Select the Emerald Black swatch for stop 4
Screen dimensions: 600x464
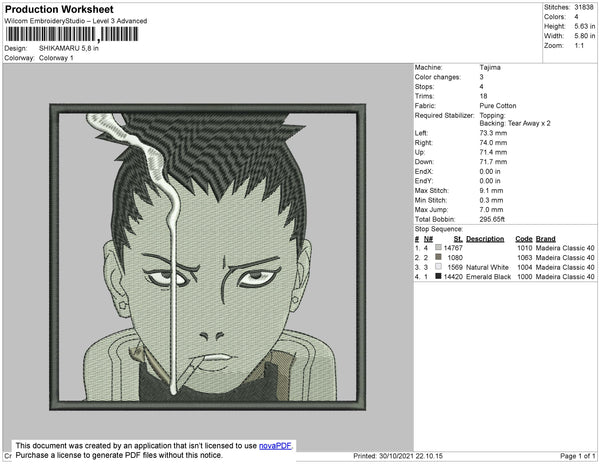438,276
